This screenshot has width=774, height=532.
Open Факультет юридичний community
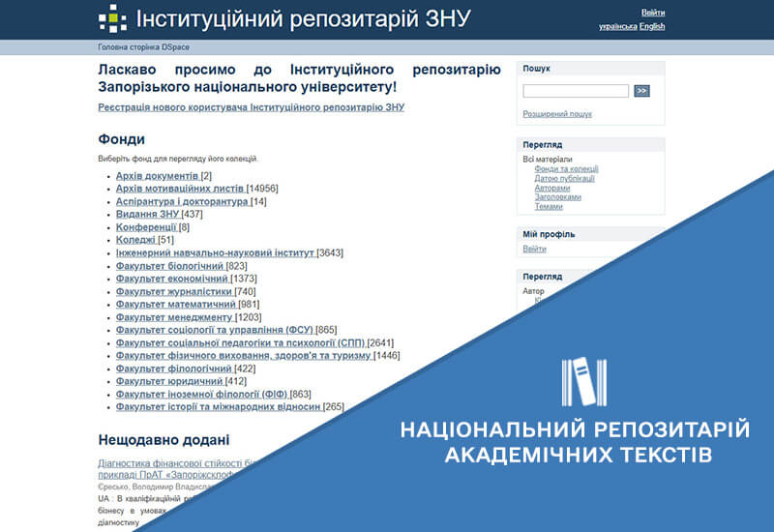click(x=170, y=381)
